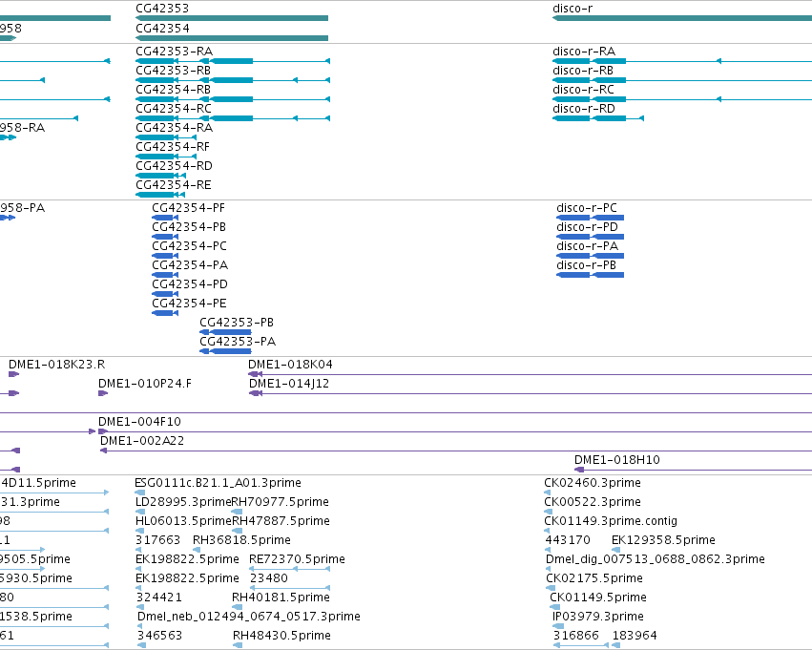Select Dmel_neb_012494_0674_0517.3prime EST

249,617
